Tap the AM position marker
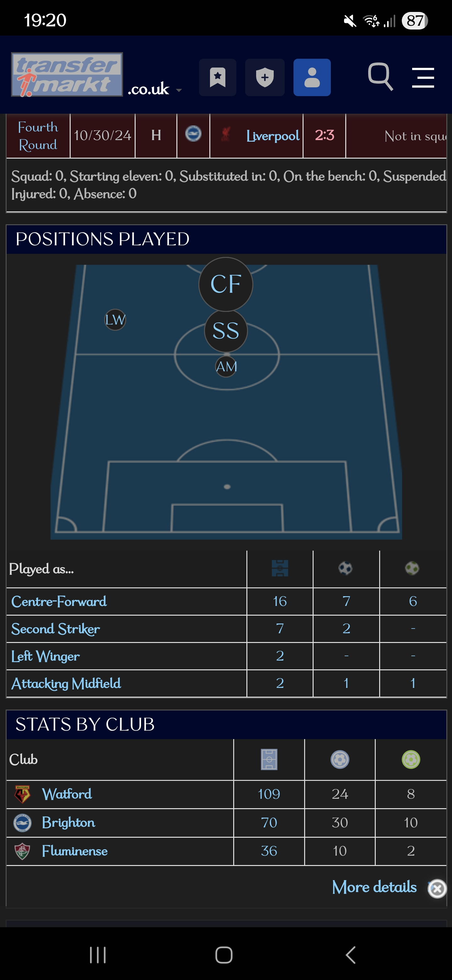 [x=226, y=366]
